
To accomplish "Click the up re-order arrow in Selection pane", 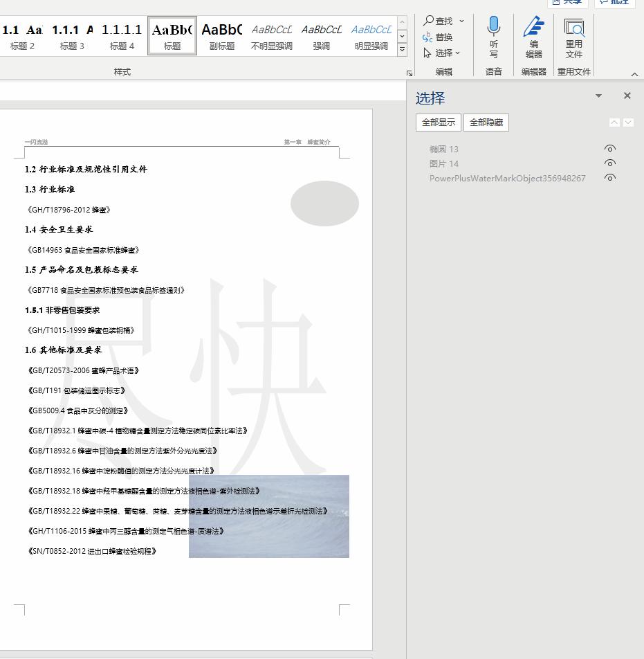I will click(x=614, y=122).
